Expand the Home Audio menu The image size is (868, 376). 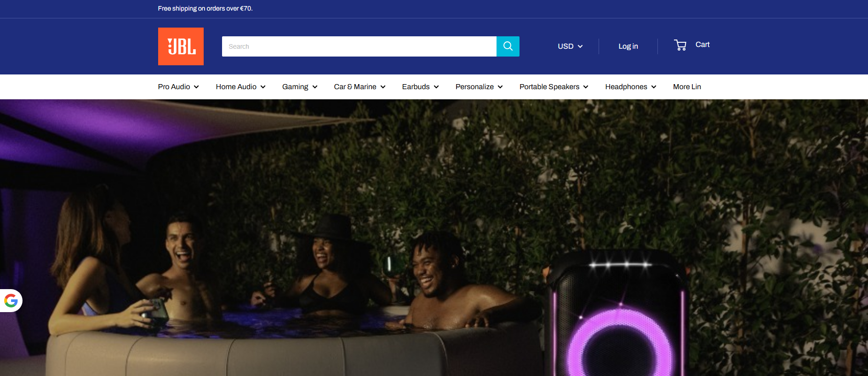[x=240, y=87]
